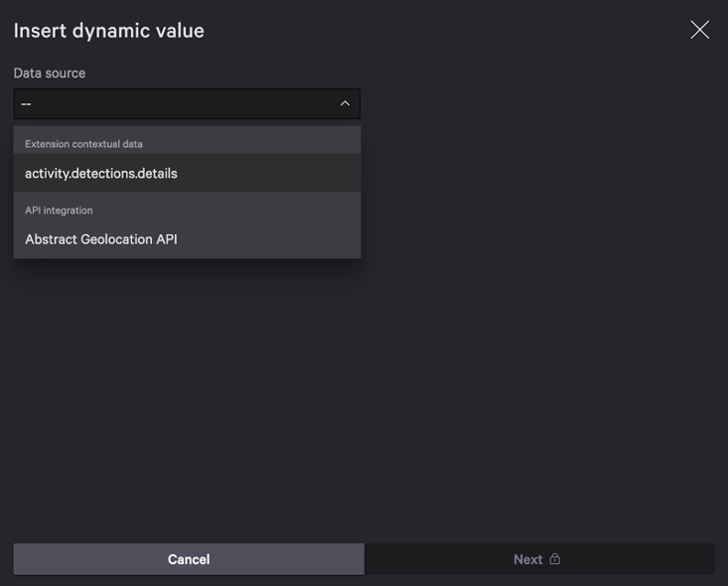Image resolution: width=728 pixels, height=586 pixels.
Task: Dismiss the dialog using the X icon
Action: coord(699,30)
